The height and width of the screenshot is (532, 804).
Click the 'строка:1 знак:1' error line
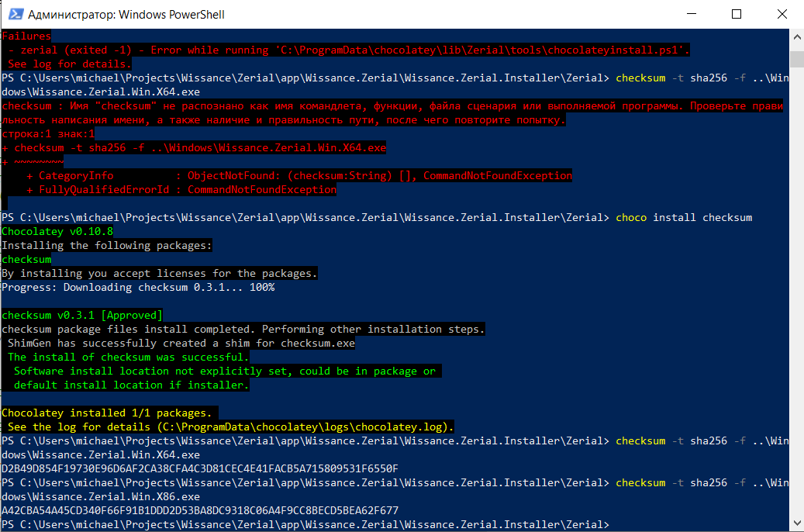point(48,134)
